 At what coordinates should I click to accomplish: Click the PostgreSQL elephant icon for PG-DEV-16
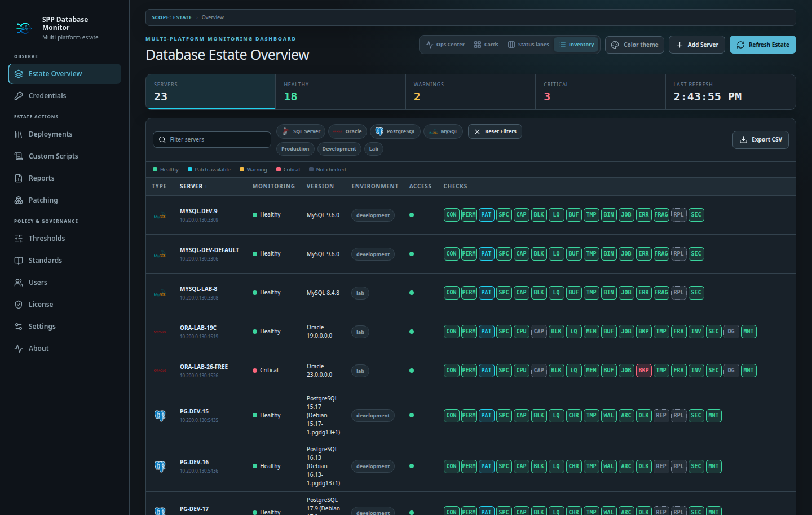(x=160, y=466)
